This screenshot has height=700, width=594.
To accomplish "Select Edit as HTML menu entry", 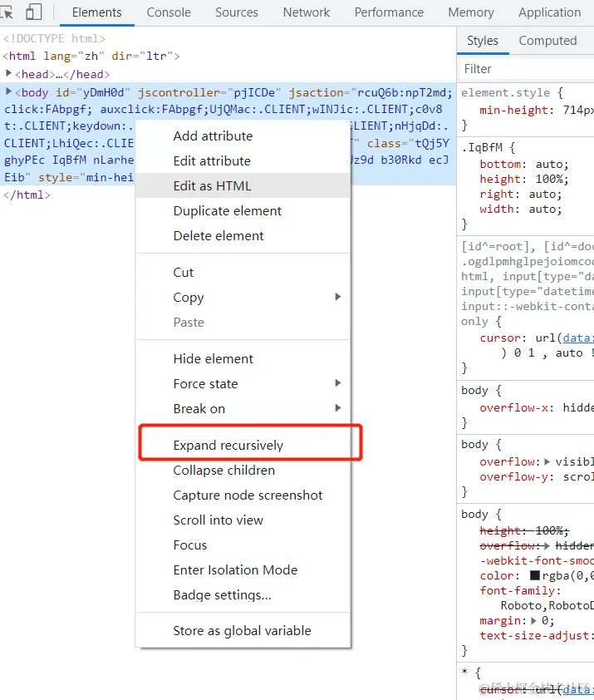I will 243,185.
